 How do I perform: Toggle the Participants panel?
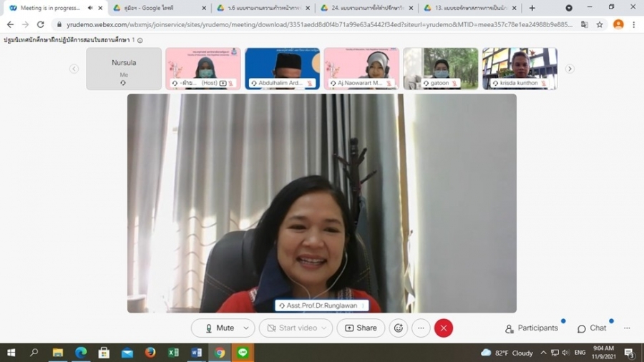532,328
